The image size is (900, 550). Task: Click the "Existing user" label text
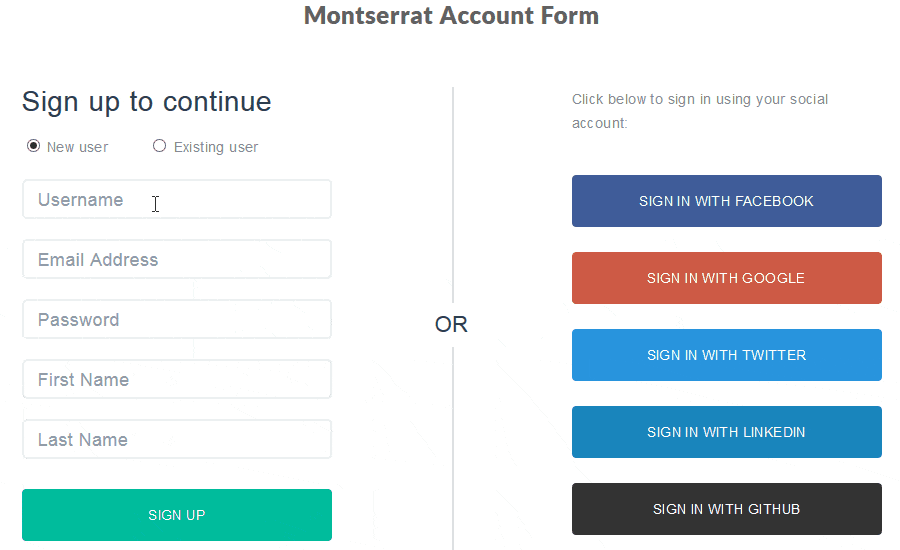216,147
